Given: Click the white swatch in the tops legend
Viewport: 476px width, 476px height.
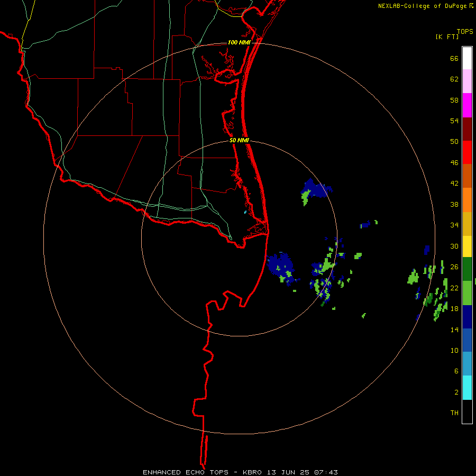Looking at the screenshot, I should 467,58.
